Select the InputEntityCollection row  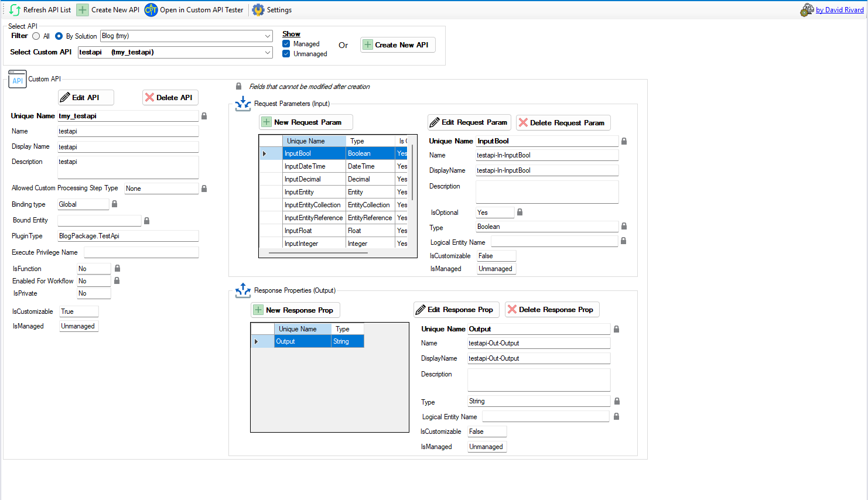click(x=333, y=205)
